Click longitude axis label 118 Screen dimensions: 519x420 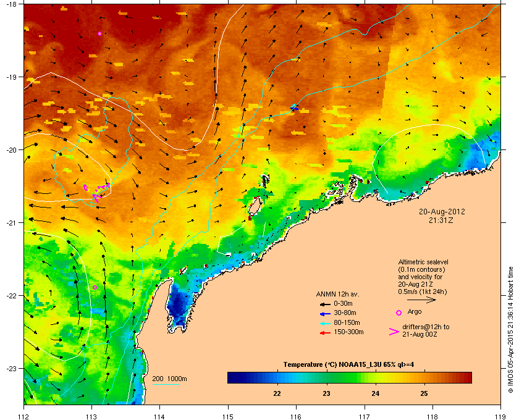click(432, 416)
